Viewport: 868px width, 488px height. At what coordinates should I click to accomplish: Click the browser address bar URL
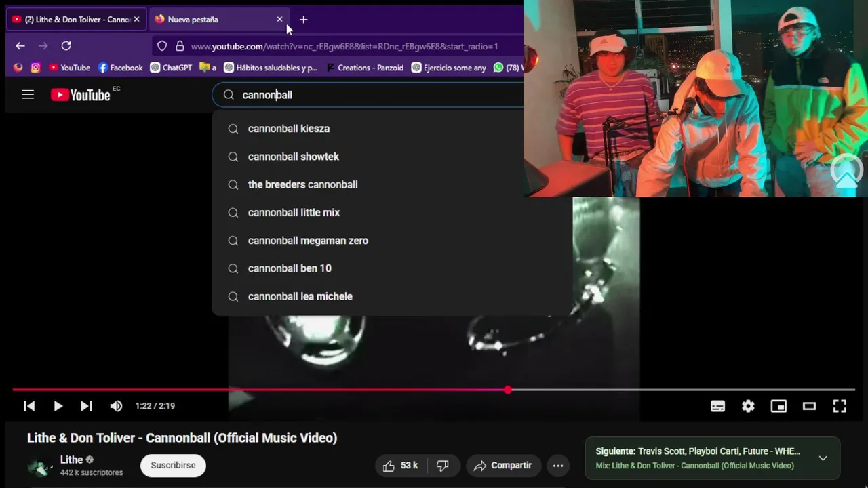point(344,46)
